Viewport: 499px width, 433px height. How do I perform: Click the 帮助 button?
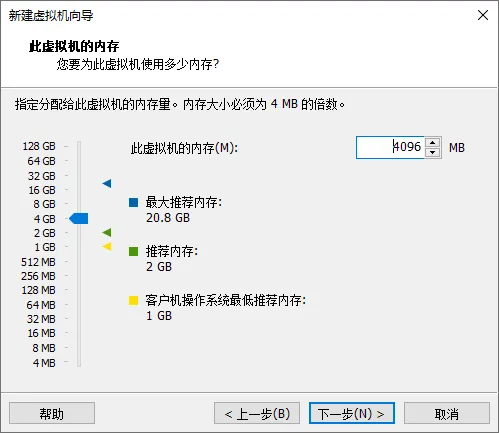pos(52,413)
